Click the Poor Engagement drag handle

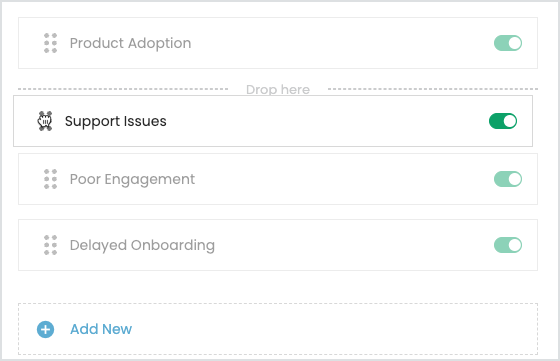(50, 179)
